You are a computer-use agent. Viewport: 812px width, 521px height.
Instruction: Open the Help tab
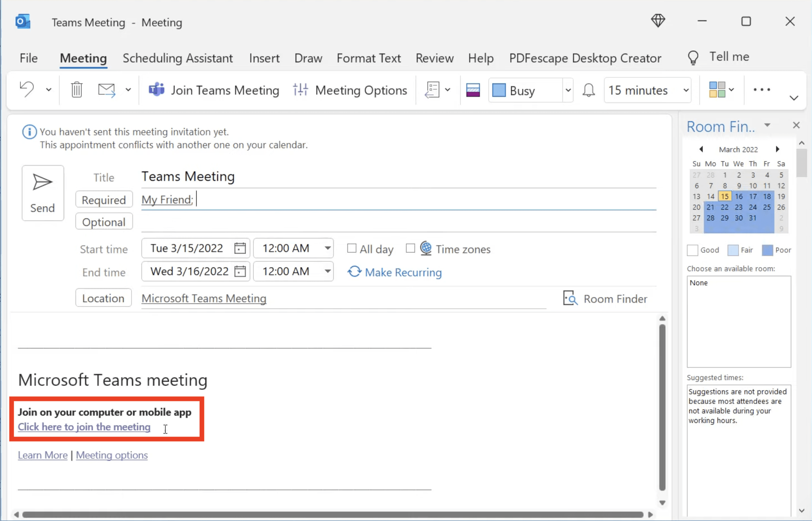481,58
